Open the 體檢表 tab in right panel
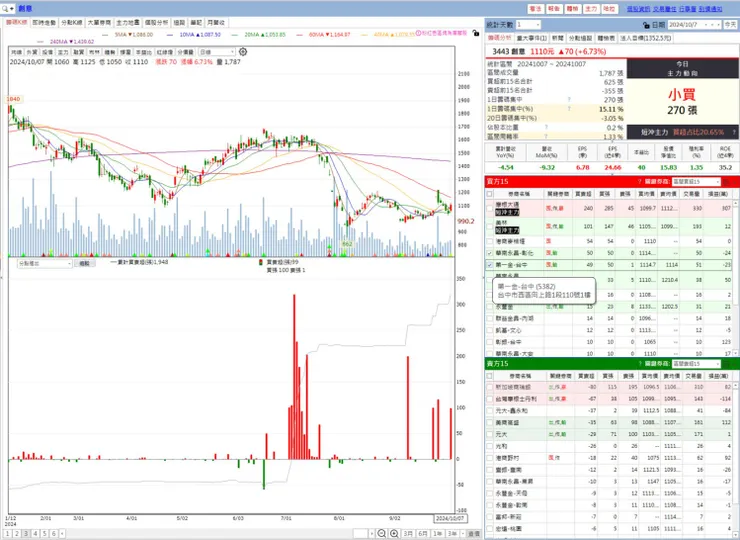The height and width of the screenshot is (540, 740). [x=606, y=38]
